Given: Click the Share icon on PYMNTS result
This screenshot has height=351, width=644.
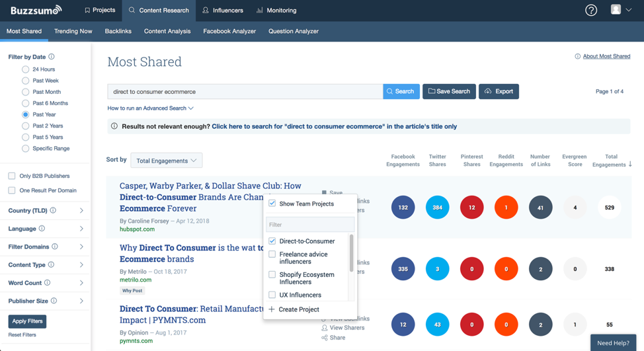Looking at the screenshot, I should [x=325, y=338].
